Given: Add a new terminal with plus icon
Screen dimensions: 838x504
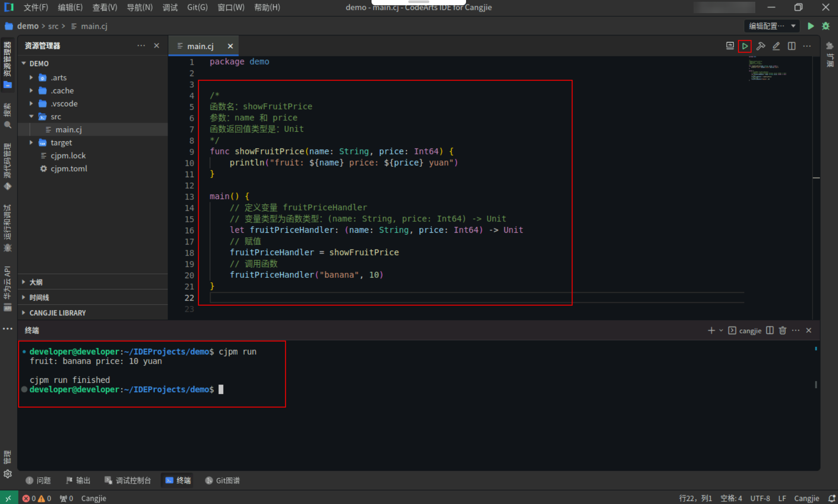Looking at the screenshot, I should [711, 330].
